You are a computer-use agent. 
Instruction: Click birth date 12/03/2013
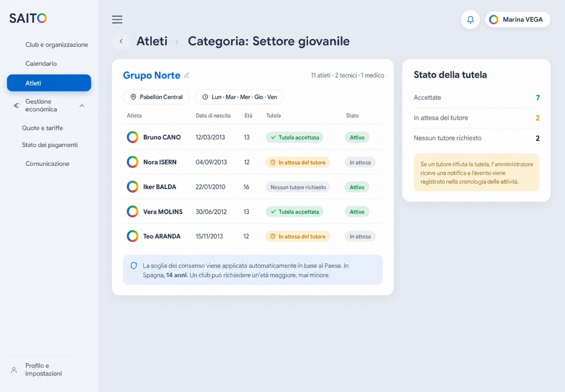click(210, 137)
